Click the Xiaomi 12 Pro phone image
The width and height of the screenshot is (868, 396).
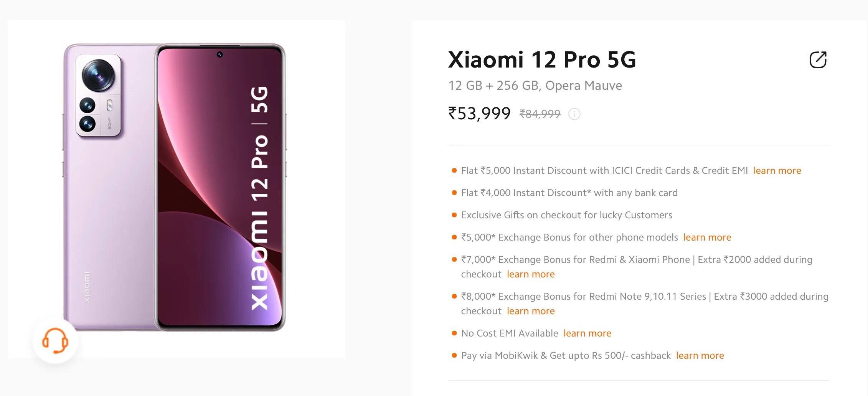point(175,187)
